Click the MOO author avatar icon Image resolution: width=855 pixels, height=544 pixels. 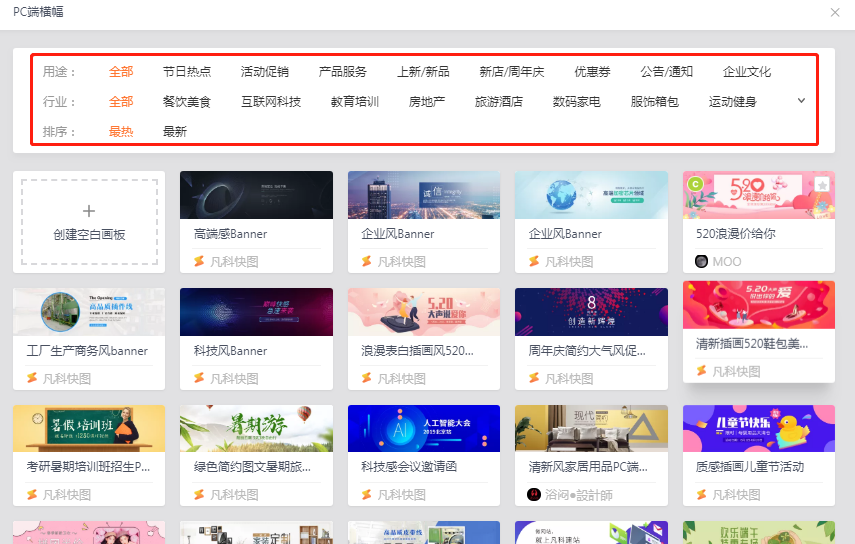(x=701, y=262)
